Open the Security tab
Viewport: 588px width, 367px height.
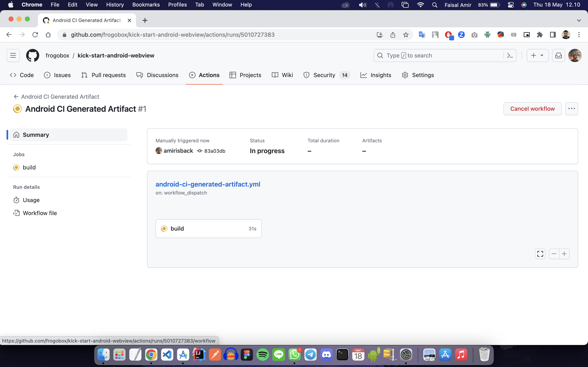pyautogui.click(x=324, y=75)
